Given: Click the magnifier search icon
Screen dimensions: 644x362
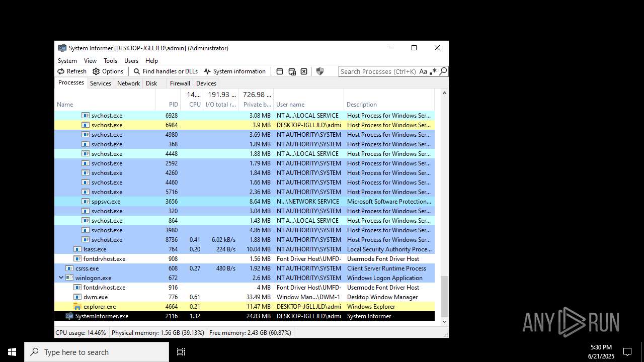Looking at the screenshot, I should [443, 71].
